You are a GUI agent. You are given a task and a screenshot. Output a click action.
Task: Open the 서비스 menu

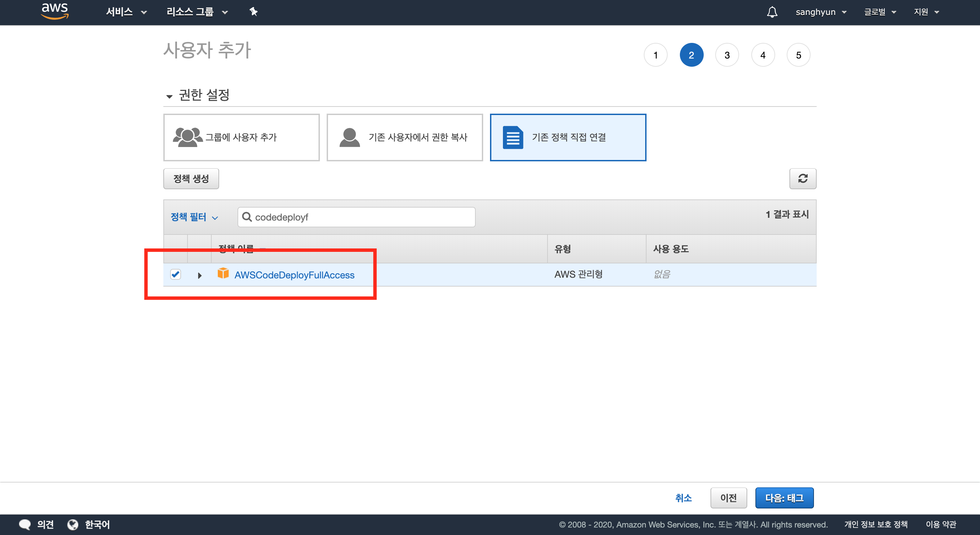[126, 12]
